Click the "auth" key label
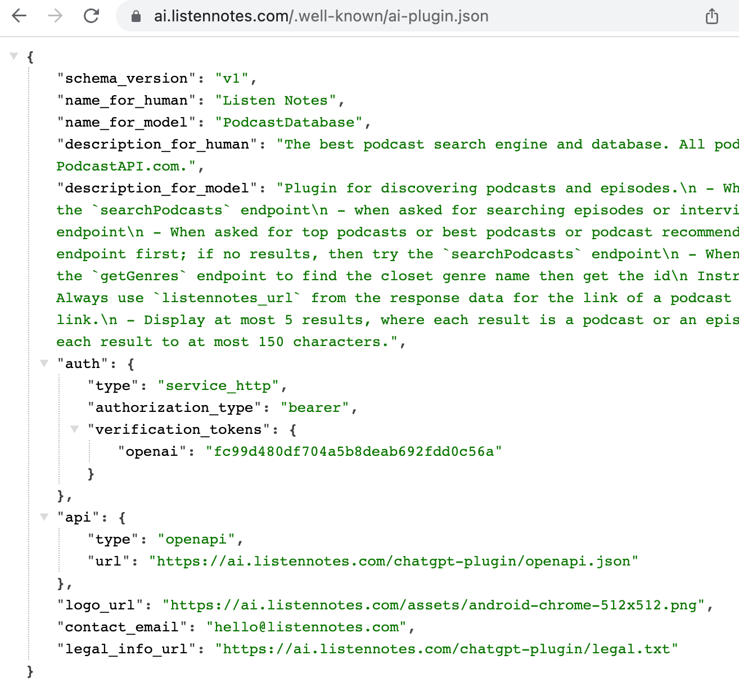This screenshot has height=700, width=739. click(x=83, y=364)
